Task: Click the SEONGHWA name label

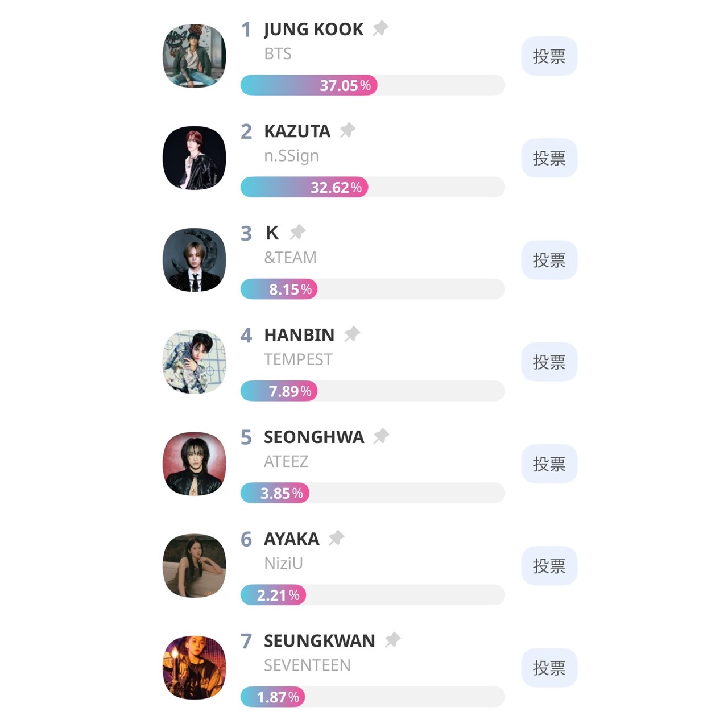Action: pos(314,437)
